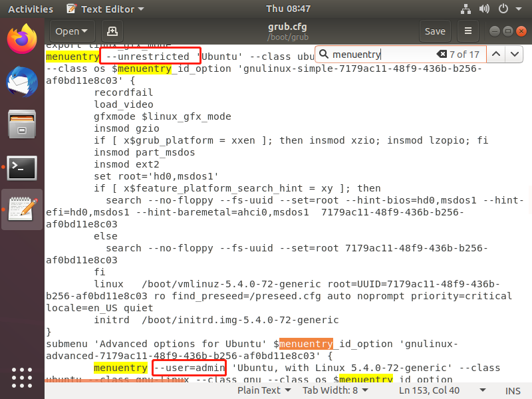The width and height of the screenshot is (532, 399).
Task: Click the 7 of 17 match counter
Action: tap(464, 55)
